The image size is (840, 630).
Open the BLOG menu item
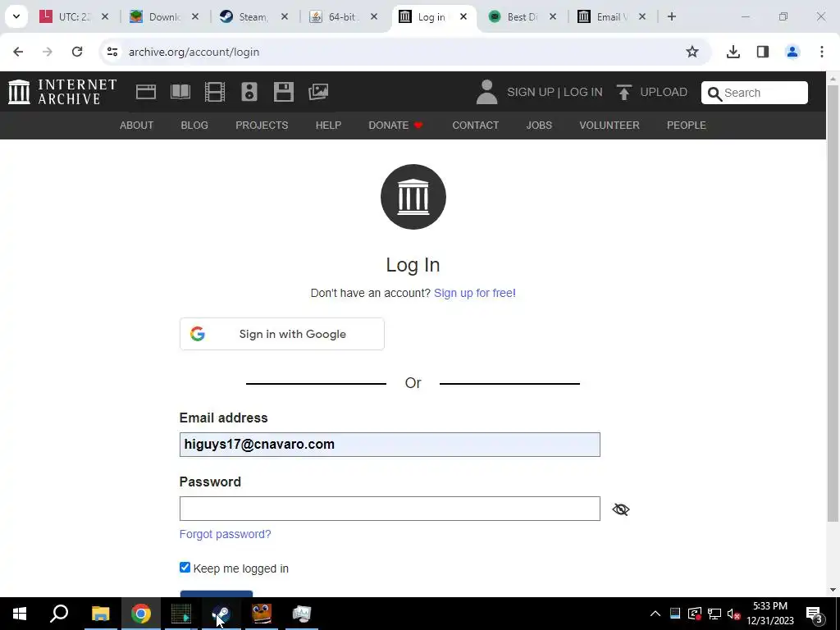[194, 126]
